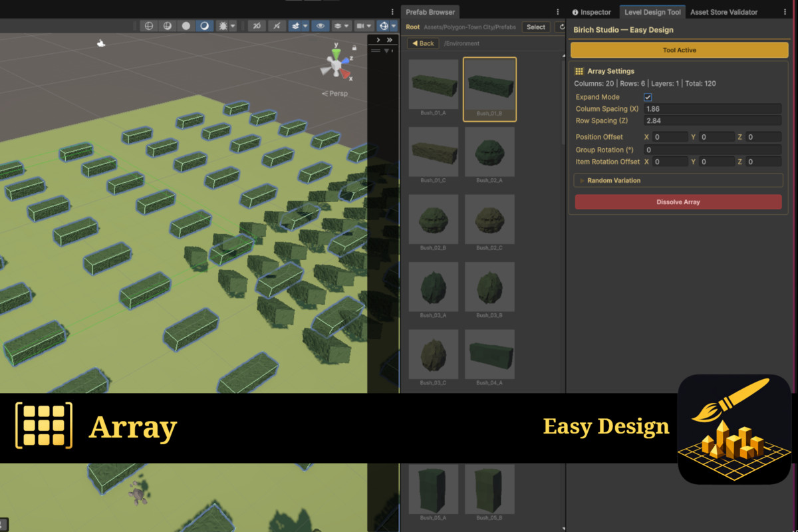Screen dimensions: 798x532
Task: Select the Bush_01_A prefab thumbnail
Action: coord(434,84)
